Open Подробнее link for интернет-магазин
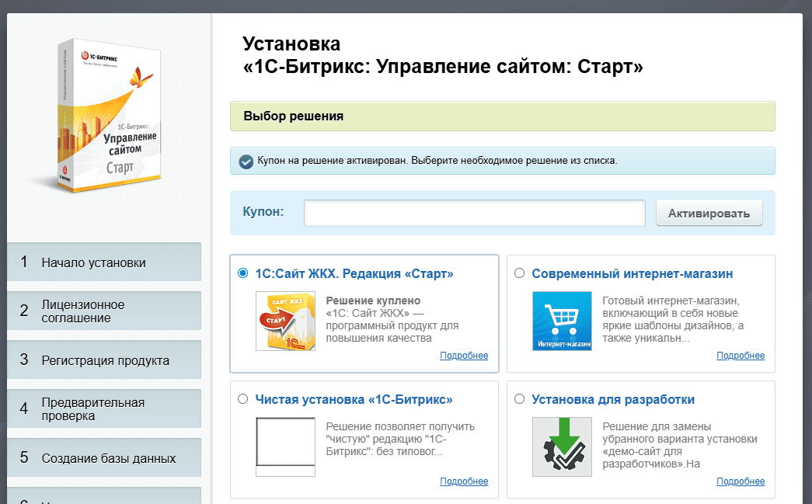Viewport: 812px width, 504px height. point(741,356)
